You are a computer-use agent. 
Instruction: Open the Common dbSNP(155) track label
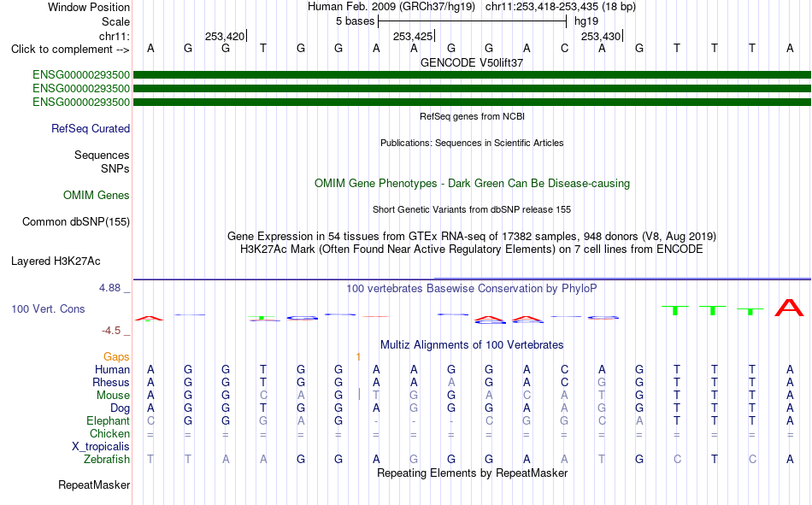pos(75,221)
